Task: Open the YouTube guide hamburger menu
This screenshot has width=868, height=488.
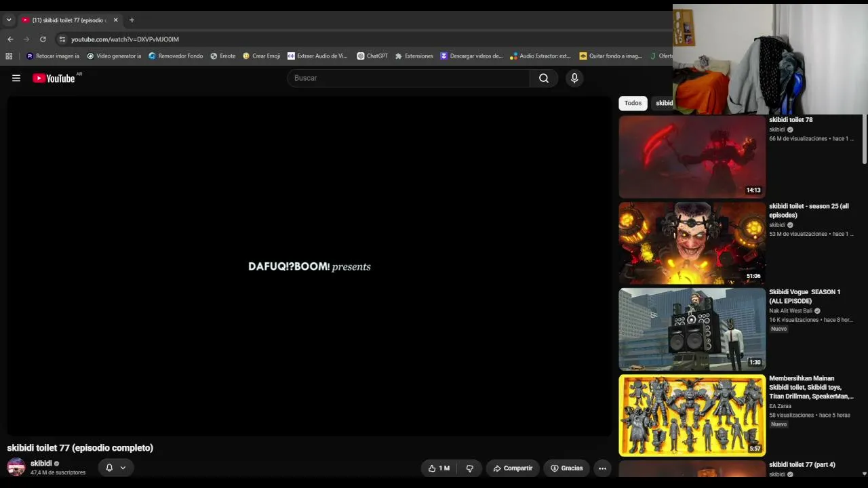Action: (x=16, y=78)
